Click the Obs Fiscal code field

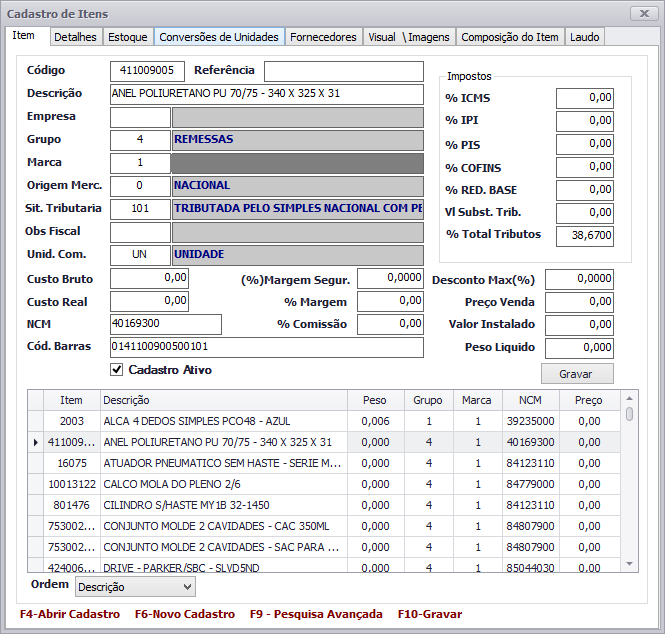(140, 232)
